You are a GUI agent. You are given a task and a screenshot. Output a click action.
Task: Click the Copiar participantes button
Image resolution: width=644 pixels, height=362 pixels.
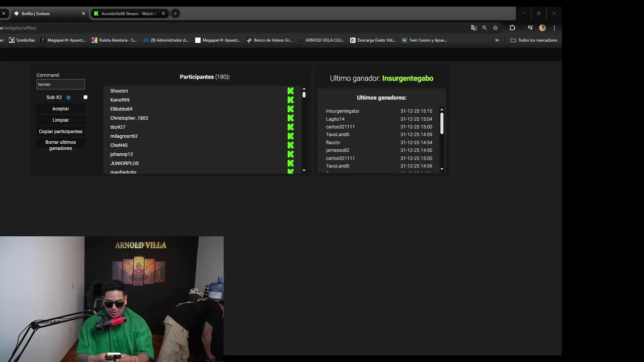[60, 132]
